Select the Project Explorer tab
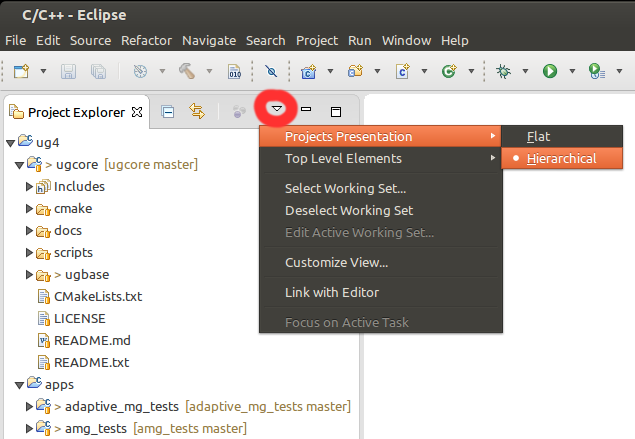The width and height of the screenshot is (635, 439). (76, 112)
